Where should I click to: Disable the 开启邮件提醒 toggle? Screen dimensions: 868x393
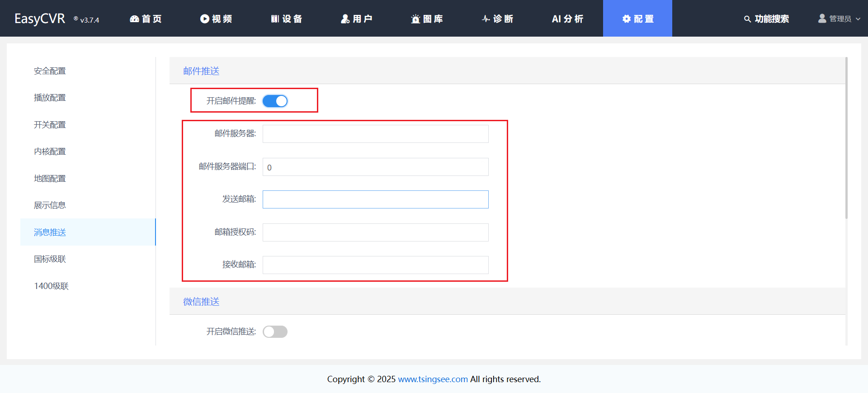275,101
